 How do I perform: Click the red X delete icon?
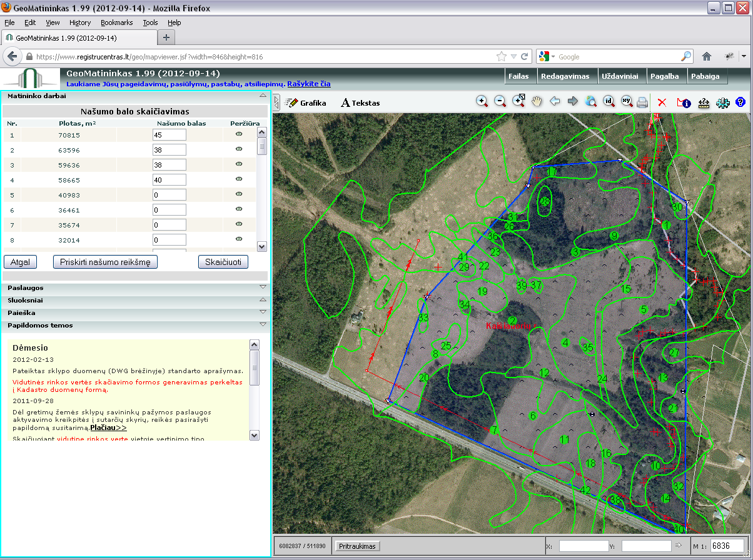(x=662, y=102)
